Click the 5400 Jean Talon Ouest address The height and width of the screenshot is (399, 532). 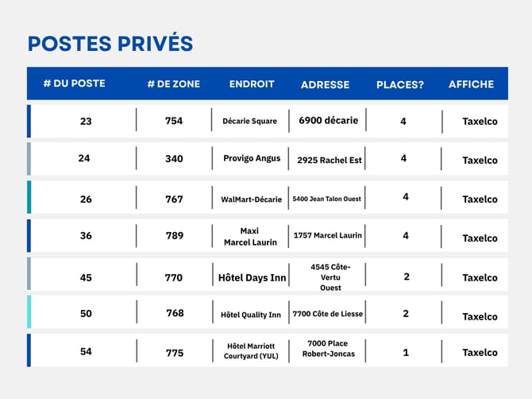326,199
